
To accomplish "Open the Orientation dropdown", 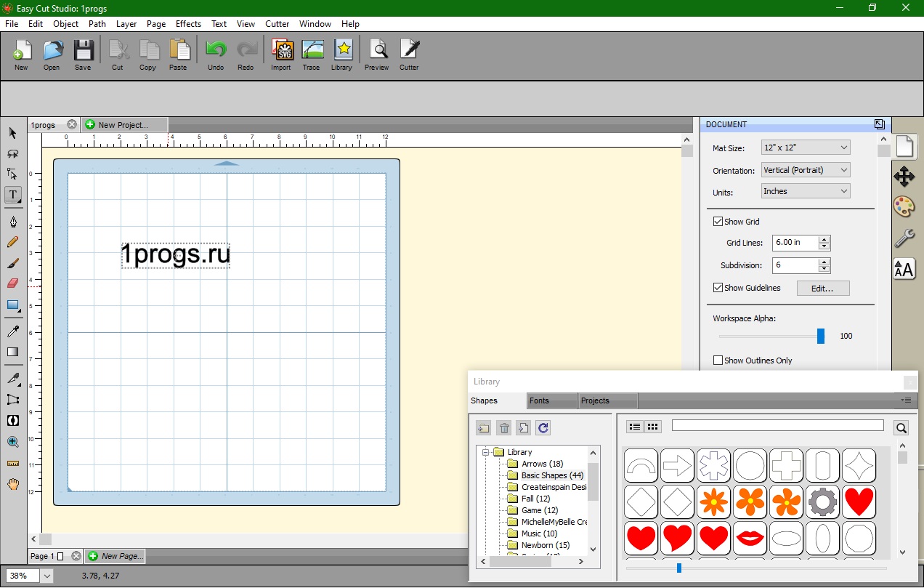I will pyautogui.click(x=805, y=170).
